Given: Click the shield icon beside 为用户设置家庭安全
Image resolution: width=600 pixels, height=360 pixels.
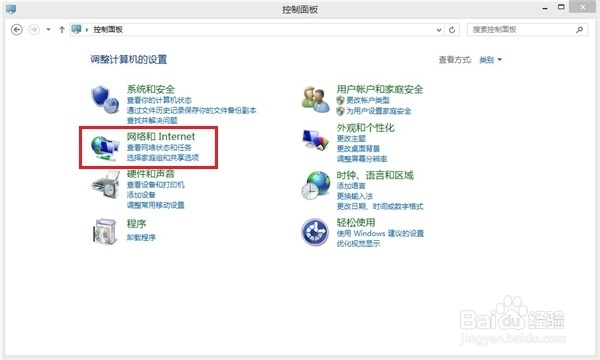Looking at the screenshot, I should point(340,111).
